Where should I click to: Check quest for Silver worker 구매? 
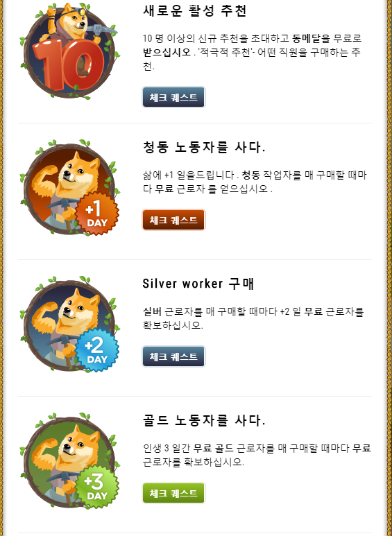[x=173, y=356]
